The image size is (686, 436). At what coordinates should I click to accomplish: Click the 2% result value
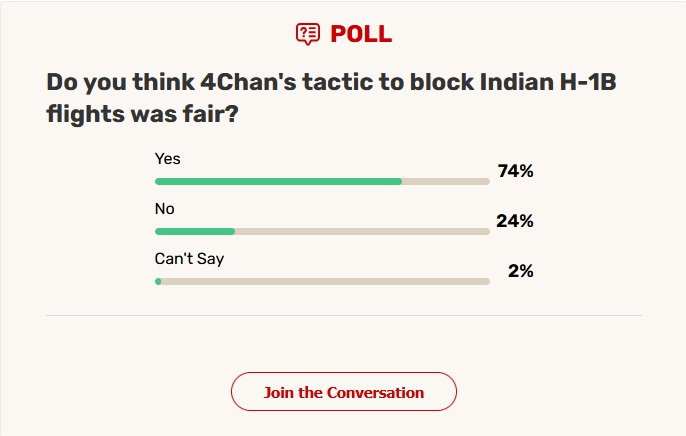pos(521,271)
